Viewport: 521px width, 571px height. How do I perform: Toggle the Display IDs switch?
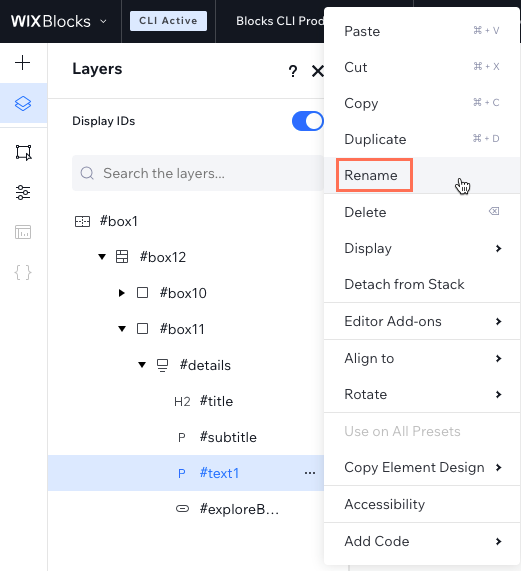(x=308, y=121)
